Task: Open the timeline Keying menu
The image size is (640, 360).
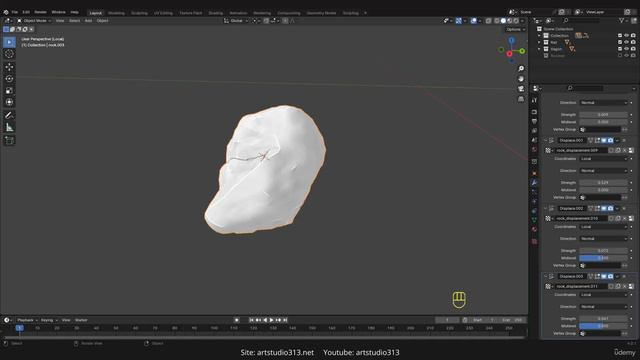Action: coord(49,320)
